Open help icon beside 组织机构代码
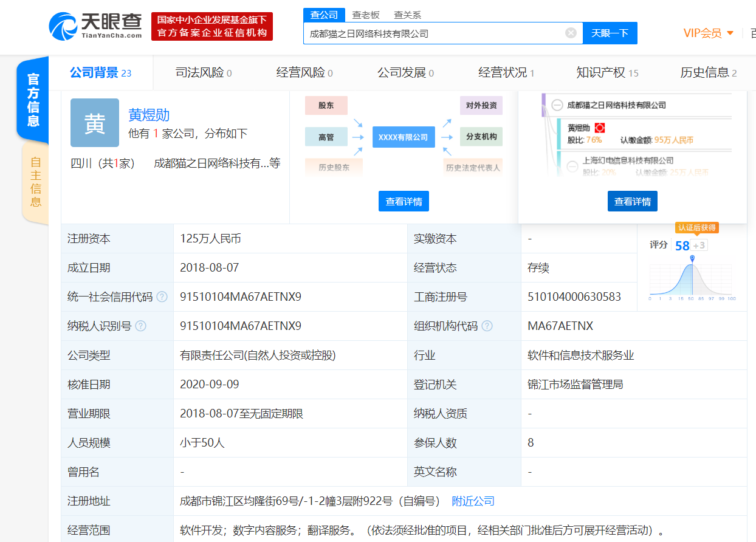Viewport: 756px width, 542px height. (x=487, y=326)
